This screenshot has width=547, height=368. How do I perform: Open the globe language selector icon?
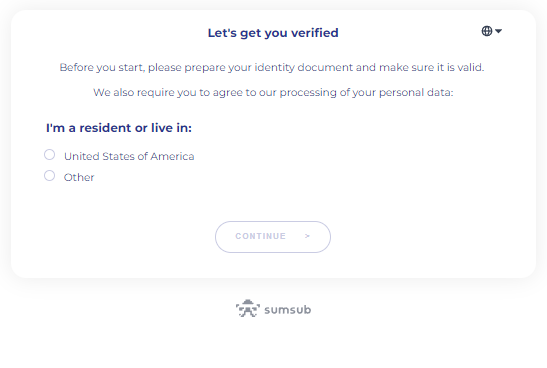487,31
